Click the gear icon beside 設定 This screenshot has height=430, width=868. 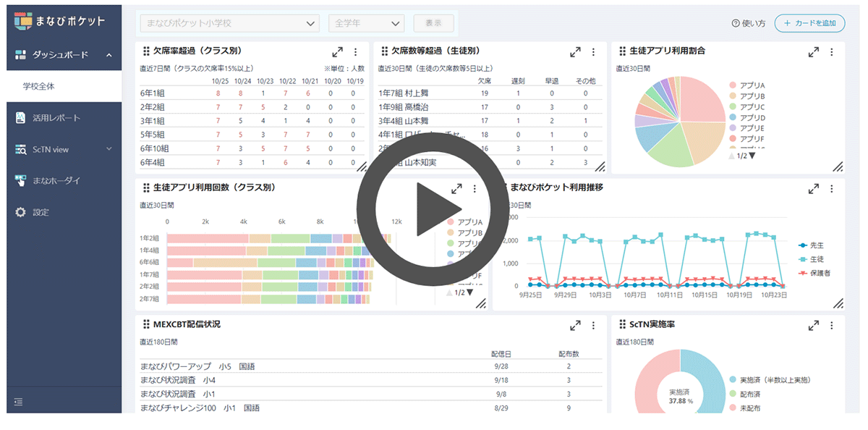pos(20,212)
